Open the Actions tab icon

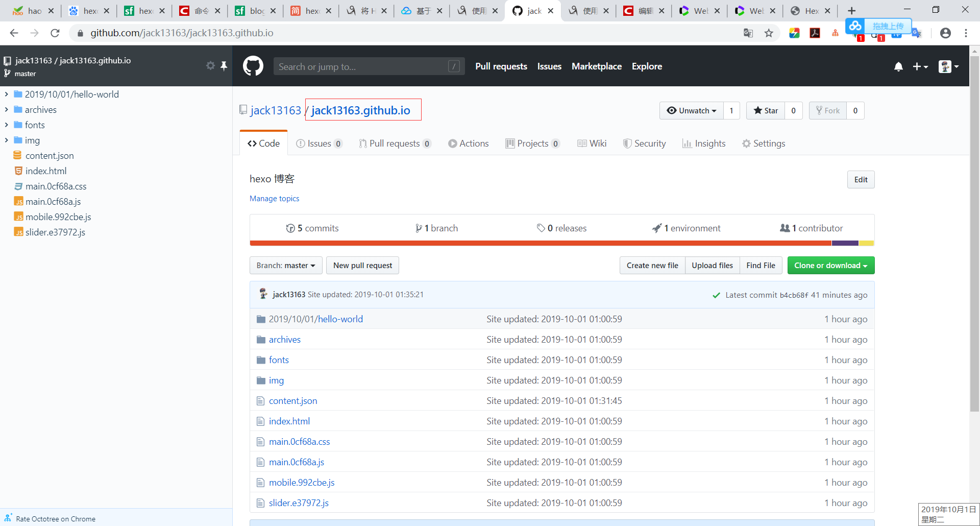tap(452, 144)
